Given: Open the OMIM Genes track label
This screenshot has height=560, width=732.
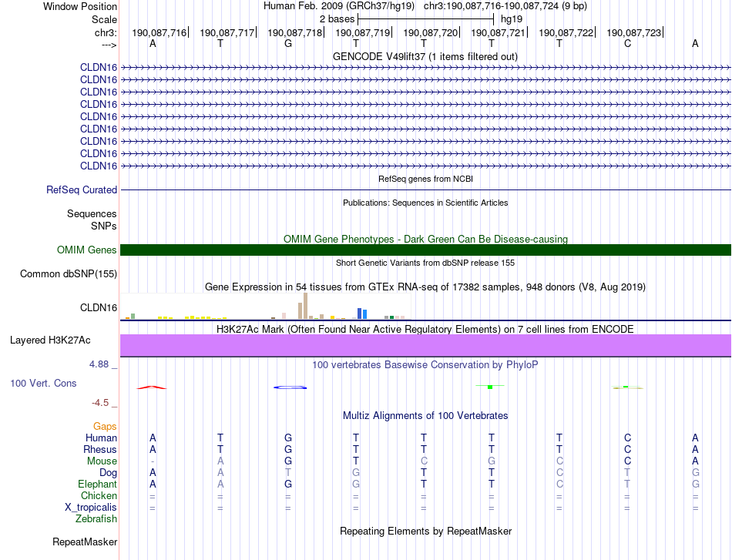Looking at the screenshot, I should pos(87,250).
